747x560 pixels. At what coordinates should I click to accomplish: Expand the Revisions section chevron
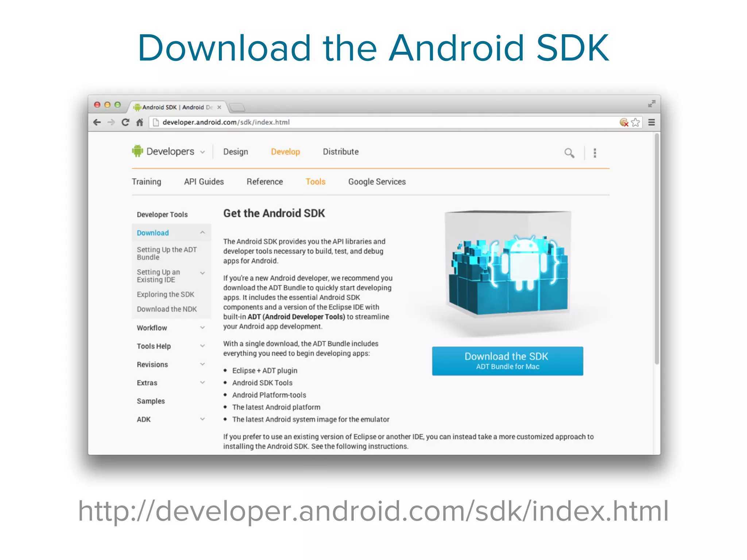click(x=202, y=364)
